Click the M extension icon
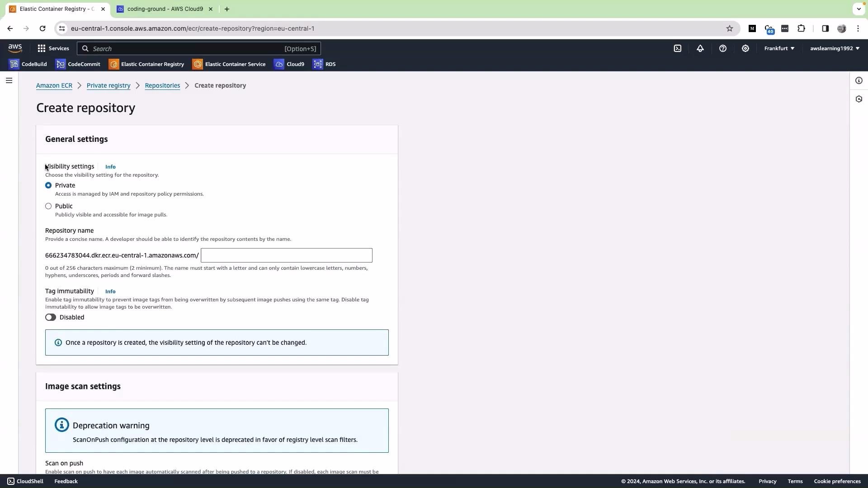868x488 pixels. coord(752,28)
